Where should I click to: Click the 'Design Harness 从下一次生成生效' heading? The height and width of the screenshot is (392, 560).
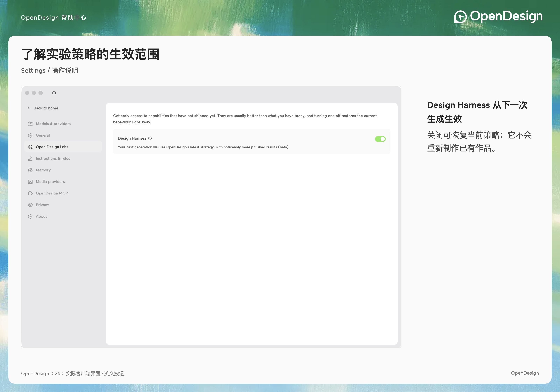(x=477, y=112)
